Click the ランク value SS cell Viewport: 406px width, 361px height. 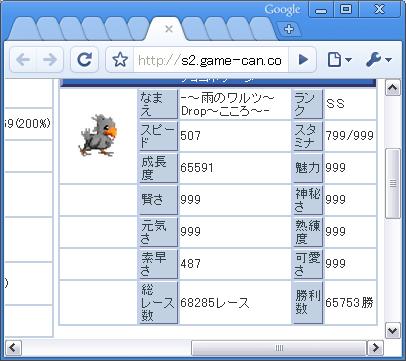coord(350,104)
